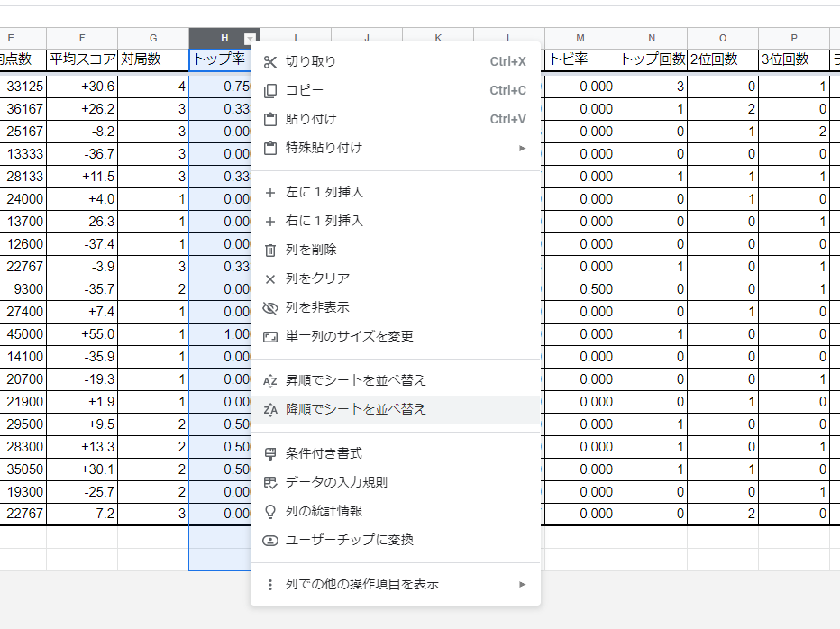Click the data validation icon for データの入力規則
Viewport: 840px width, 629px height.
click(270, 483)
